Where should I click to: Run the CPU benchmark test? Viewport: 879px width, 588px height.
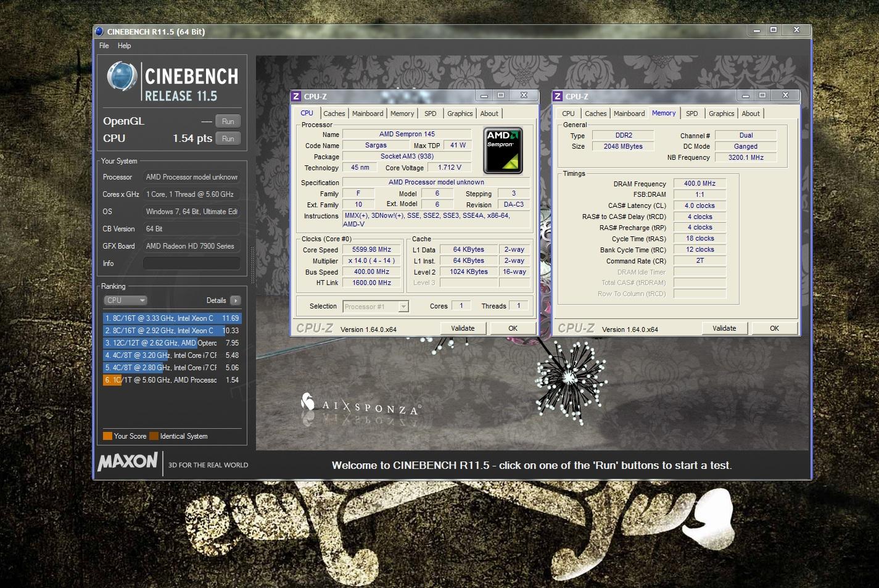pyautogui.click(x=228, y=139)
